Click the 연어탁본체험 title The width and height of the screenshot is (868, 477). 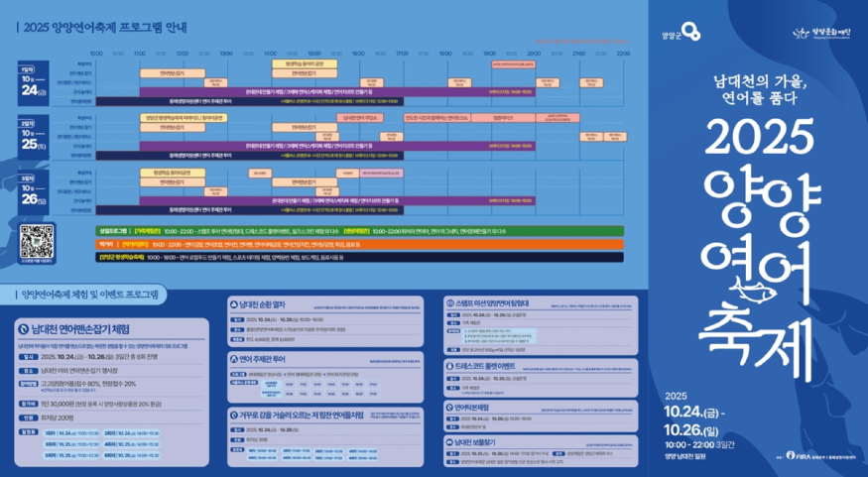(x=473, y=407)
